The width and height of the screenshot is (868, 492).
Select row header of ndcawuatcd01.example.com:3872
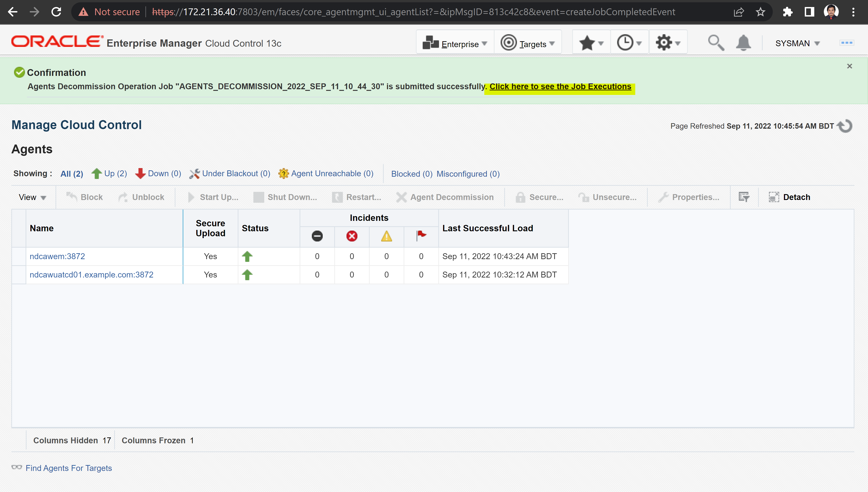(19, 275)
